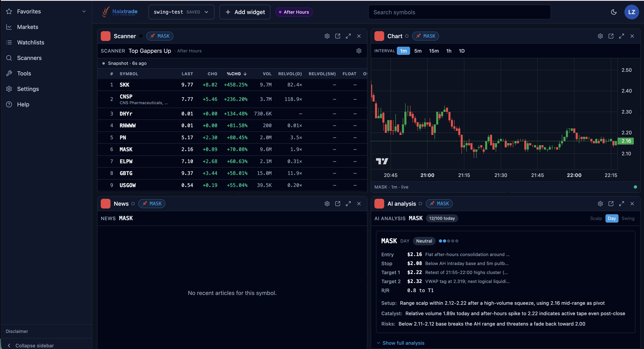Open Scanner widget settings gear

tap(327, 36)
